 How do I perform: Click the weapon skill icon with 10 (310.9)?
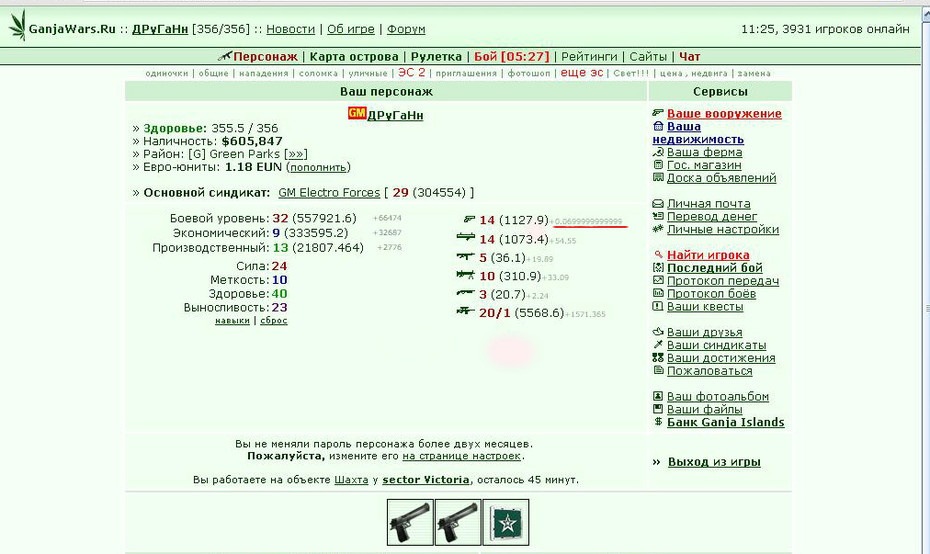pyautogui.click(x=466, y=275)
